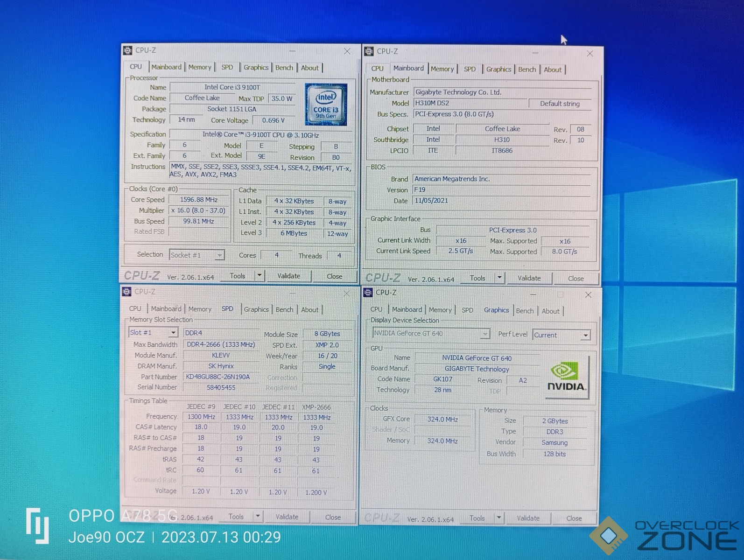744x560 pixels.
Task: Open Graphics tab in SPD window
Action: coord(256,309)
